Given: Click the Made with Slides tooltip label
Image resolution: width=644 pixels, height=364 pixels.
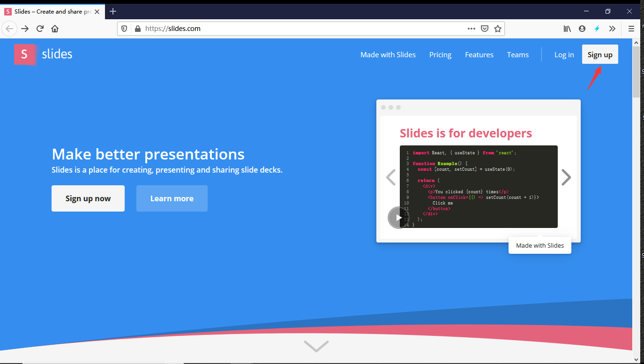Looking at the screenshot, I should coord(540,245).
